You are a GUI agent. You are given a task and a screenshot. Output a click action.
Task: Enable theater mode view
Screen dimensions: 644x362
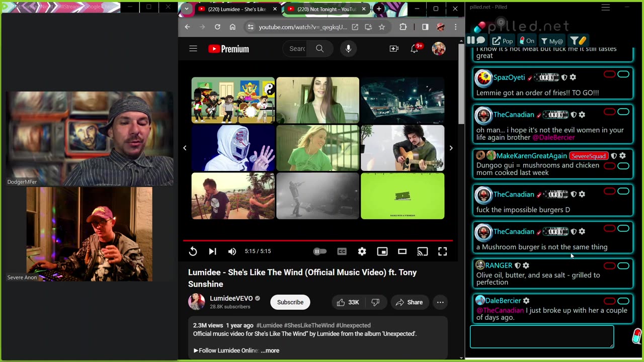[x=402, y=251]
